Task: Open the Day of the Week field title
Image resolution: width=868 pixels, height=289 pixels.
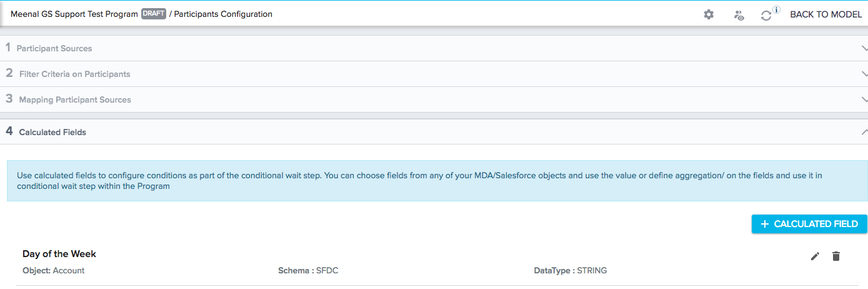Action: click(59, 254)
